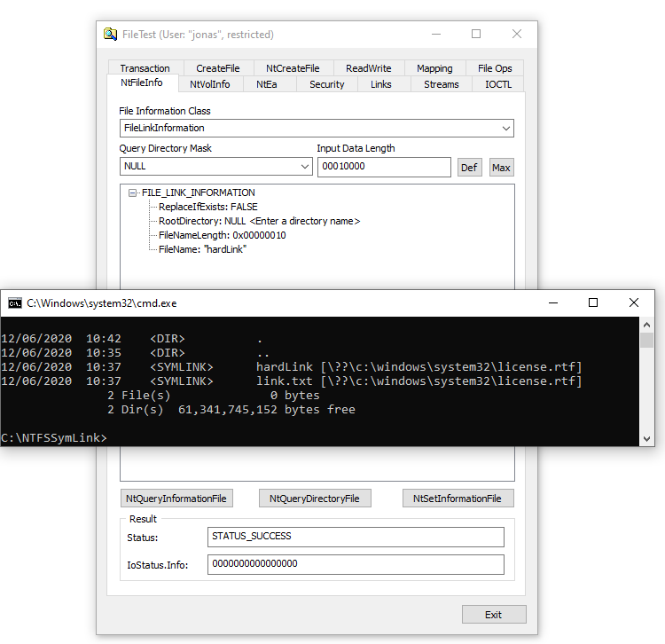Select ReplaceIfExists: FALSE tree item

208,207
